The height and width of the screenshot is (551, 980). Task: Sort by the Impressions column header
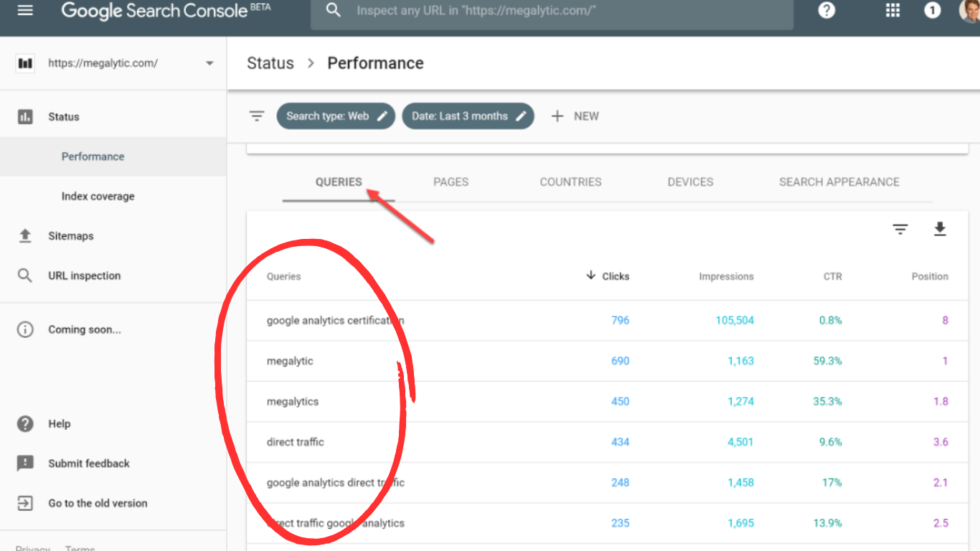pos(727,276)
